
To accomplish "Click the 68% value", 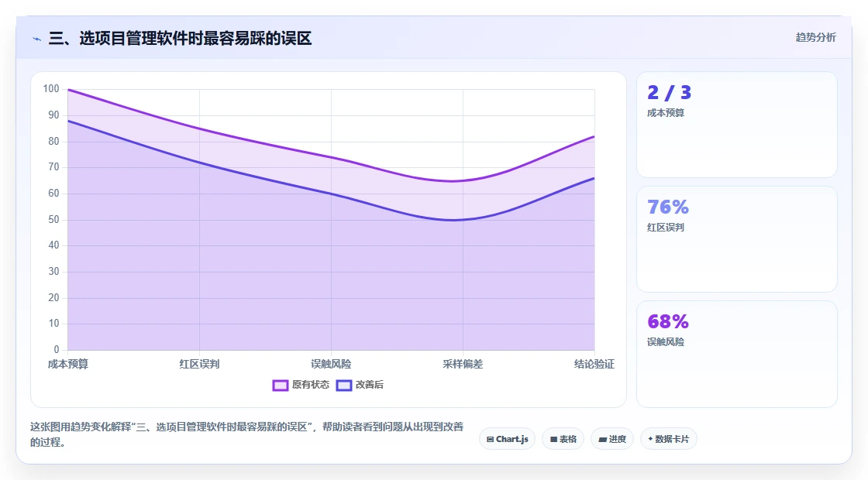I will click(x=668, y=322).
